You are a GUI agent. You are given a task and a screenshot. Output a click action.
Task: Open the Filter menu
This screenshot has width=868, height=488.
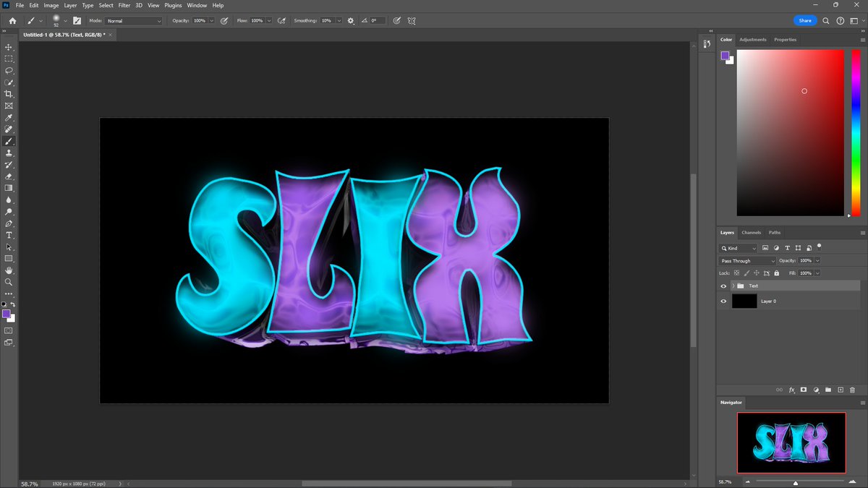pyautogui.click(x=124, y=5)
